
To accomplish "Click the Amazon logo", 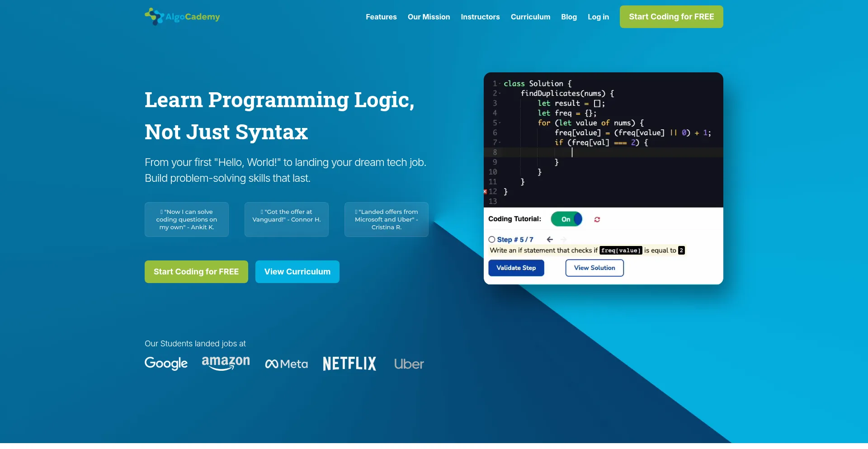I will click(226, 363).
